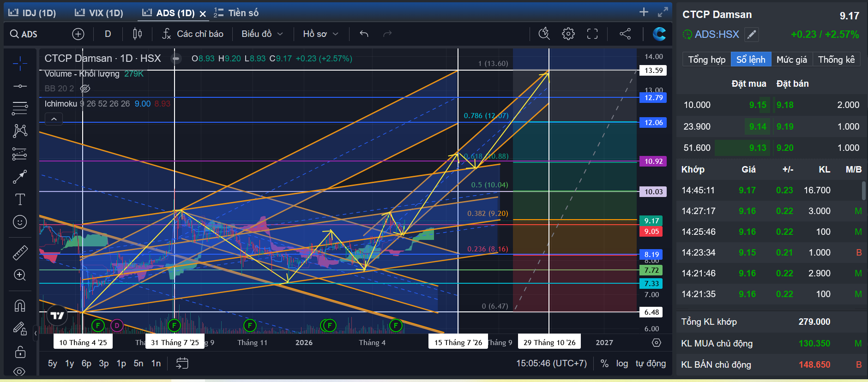The height and width of the screenshot is (382, 868).
Task: Open the quick search lightning icon
Action: click(544, 34)
